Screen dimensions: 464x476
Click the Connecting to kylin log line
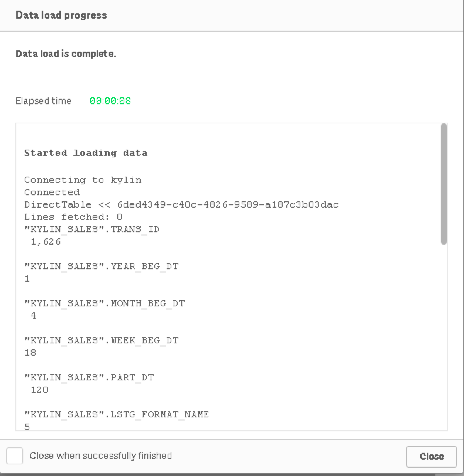[x=83, y=180]
